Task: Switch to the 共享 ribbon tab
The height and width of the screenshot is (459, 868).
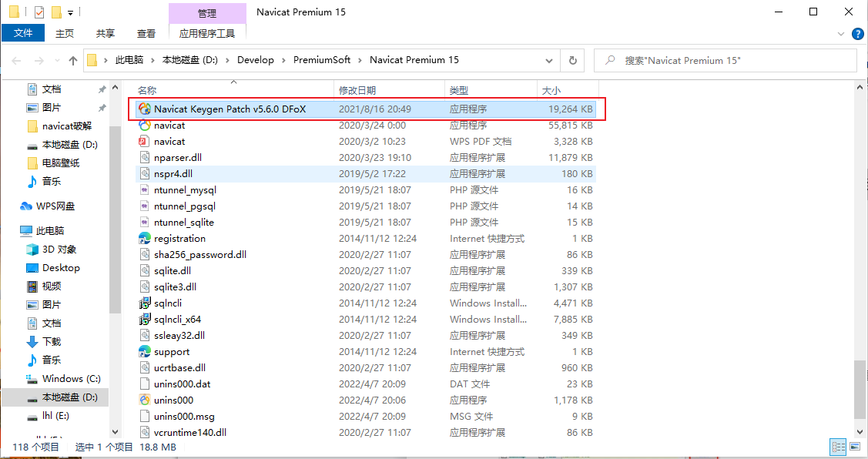Action: point(106,33)
